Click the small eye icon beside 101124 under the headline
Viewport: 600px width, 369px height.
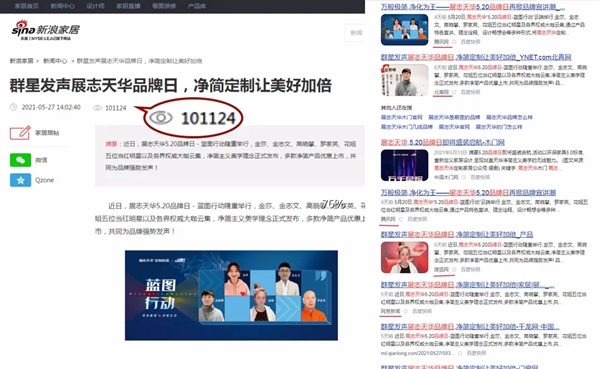coord(98,108)
